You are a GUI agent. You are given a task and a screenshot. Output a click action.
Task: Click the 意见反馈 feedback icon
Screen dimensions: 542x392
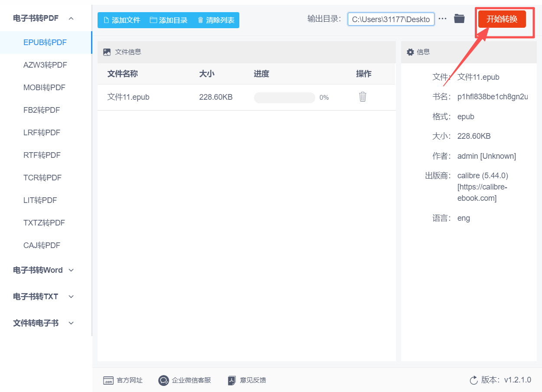coord(232,381)
